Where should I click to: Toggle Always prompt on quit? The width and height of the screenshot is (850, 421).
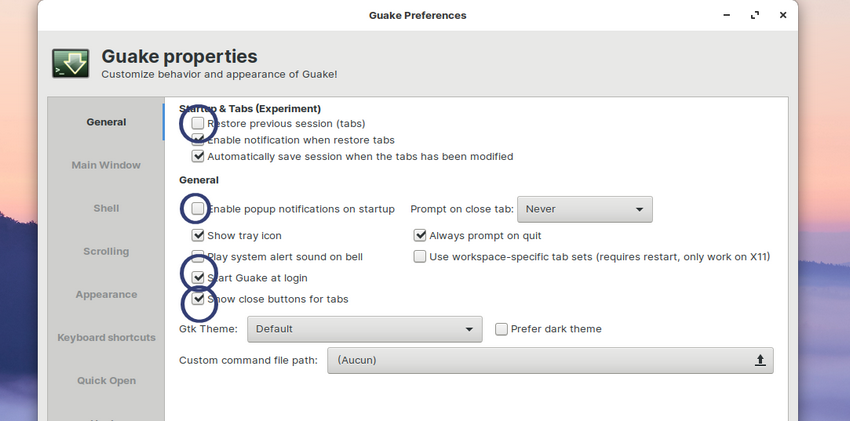[420, 236]
